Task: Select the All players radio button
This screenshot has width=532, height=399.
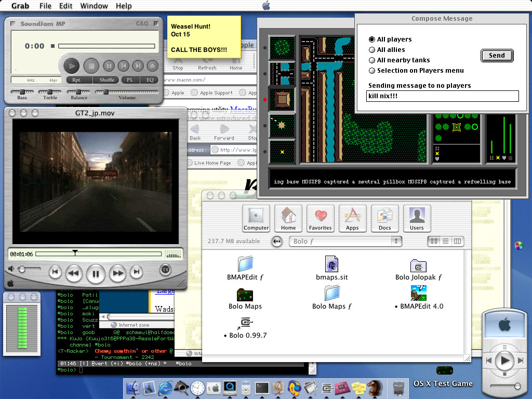Action: (x=372, y=39)
